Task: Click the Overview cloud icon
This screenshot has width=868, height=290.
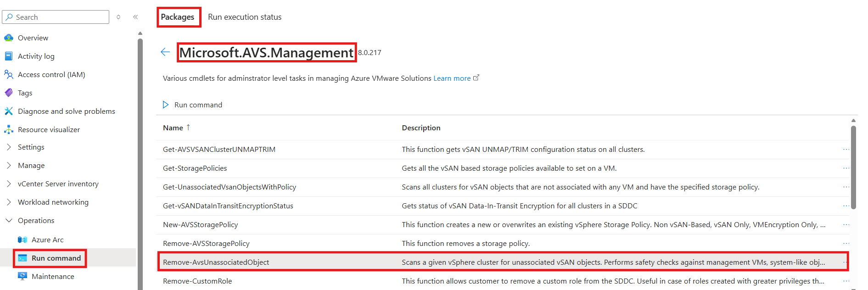Action: [x=9, y=38]
